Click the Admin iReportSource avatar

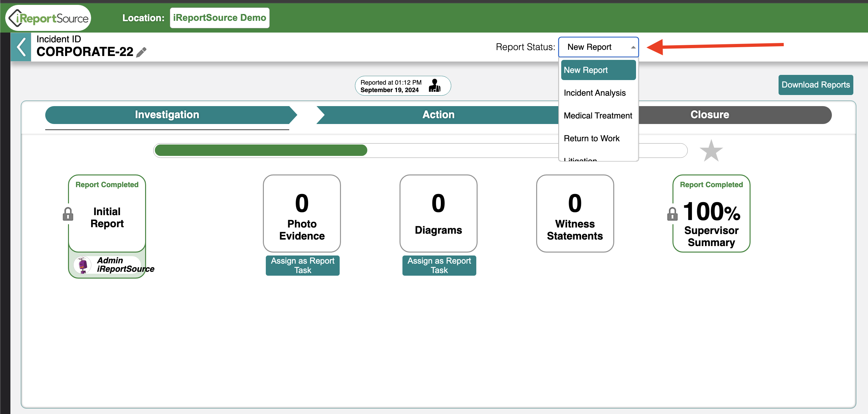click(82, 265)
